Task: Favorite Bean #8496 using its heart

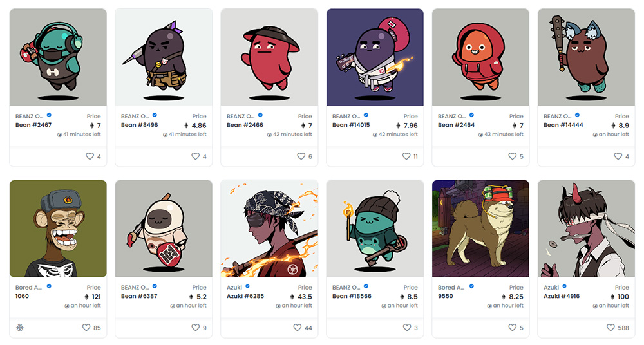Action: (x=196, y=156)
